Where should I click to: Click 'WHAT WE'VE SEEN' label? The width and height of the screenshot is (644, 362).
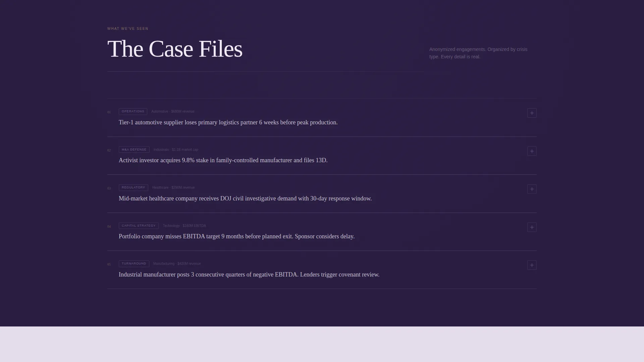(128, 29)
